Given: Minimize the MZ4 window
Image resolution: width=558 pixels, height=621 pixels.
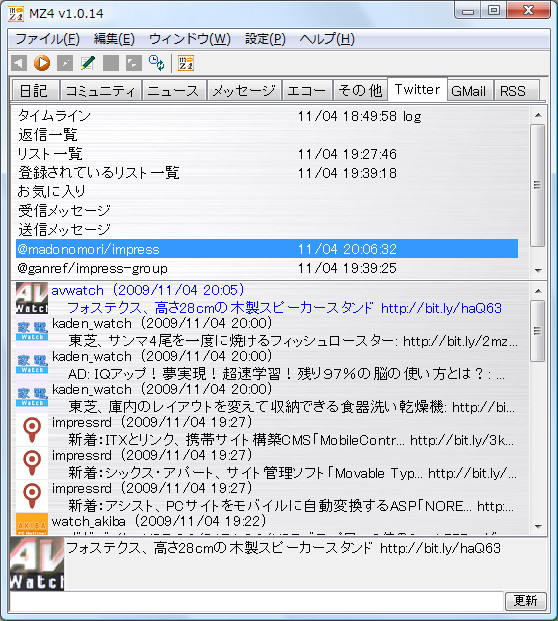Looking at the screenshot, I should pos(468,10).
